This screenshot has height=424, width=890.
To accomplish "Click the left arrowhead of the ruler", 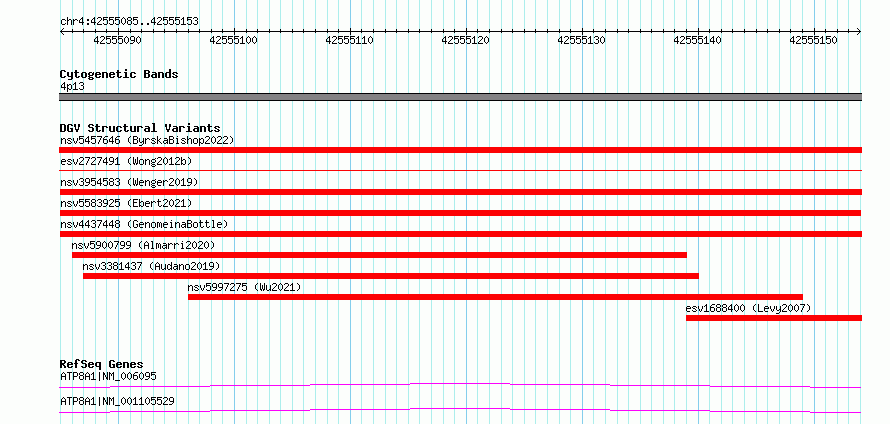I will [62, 32].
